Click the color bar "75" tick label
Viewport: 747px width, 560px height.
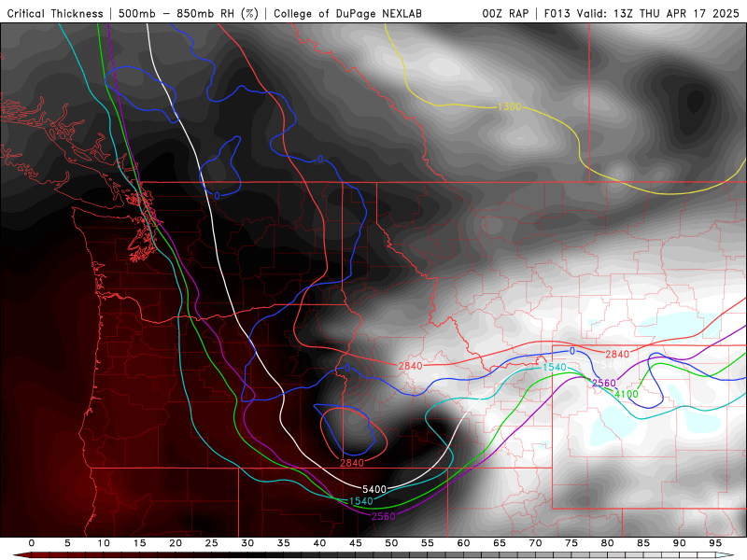(571, 543)
